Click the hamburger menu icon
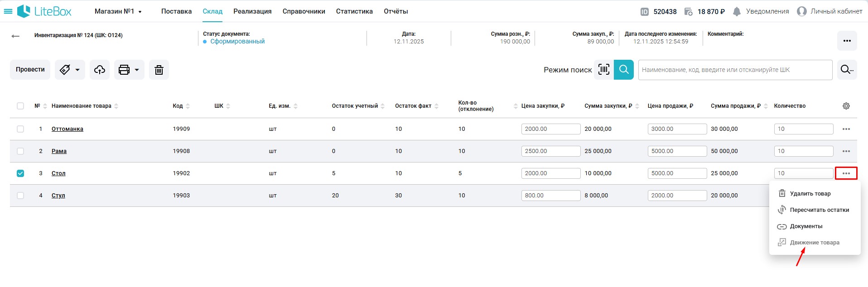 (x=8, y=11)
